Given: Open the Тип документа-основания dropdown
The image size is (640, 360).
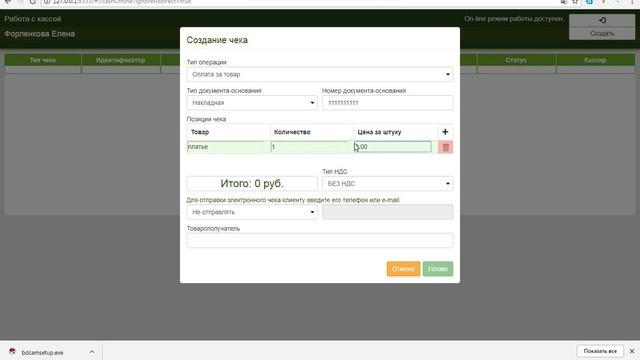Looking at the screenshot, I should pos(252,103).
